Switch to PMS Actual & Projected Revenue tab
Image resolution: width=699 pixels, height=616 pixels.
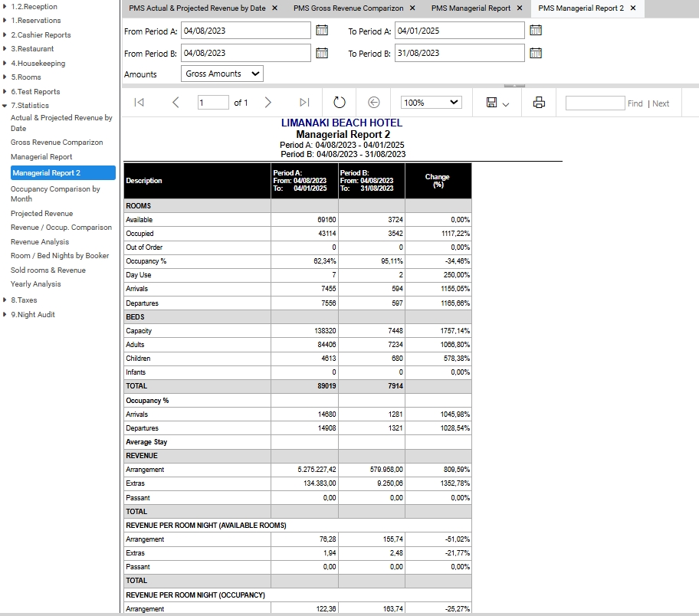pos(197,8)
